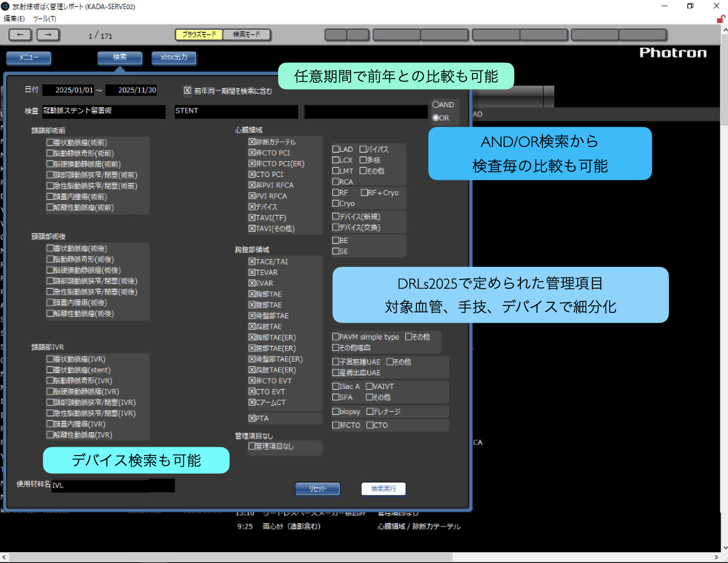Check the BE checkbox

336,240
